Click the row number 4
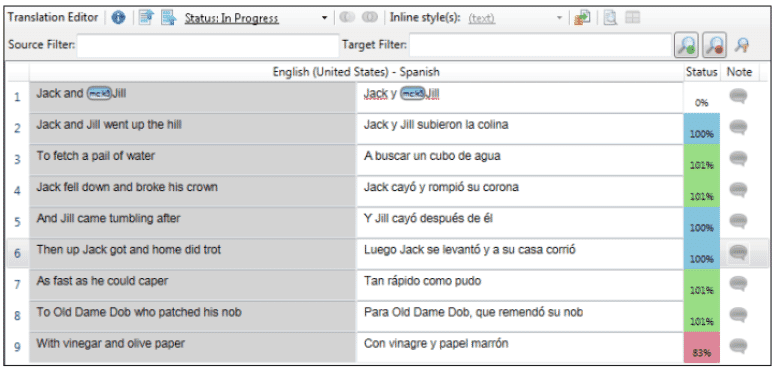The width and height of the screenshot is (776, 372). coord(17,190)
